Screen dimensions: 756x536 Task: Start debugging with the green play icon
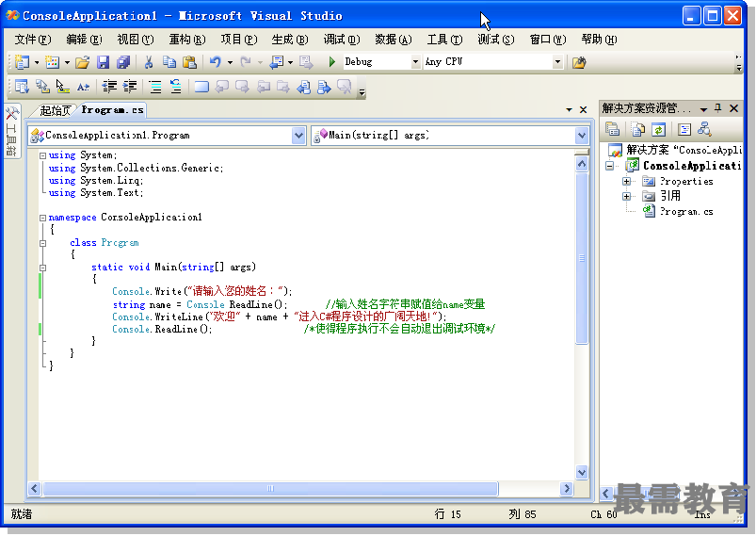(332, 62)
